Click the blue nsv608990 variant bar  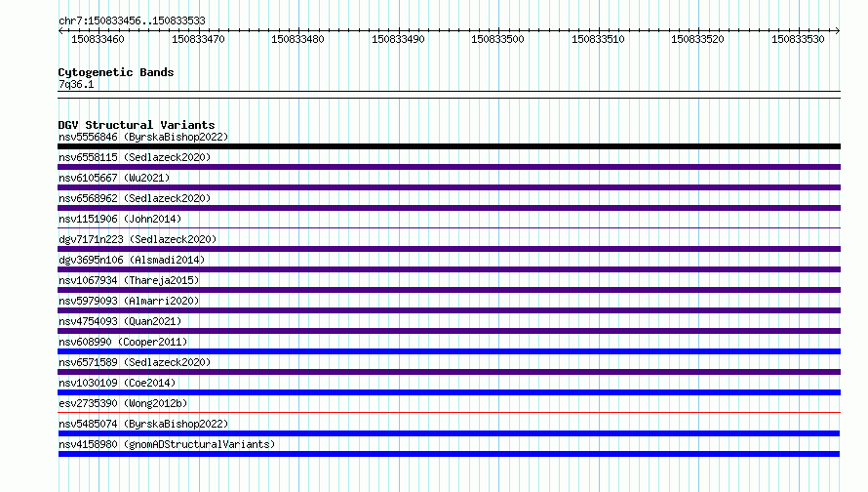[449, 351]
